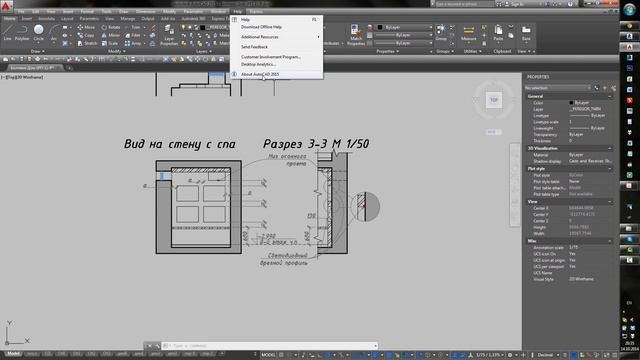Click Match Properties tool

click(x=356, y=34)
